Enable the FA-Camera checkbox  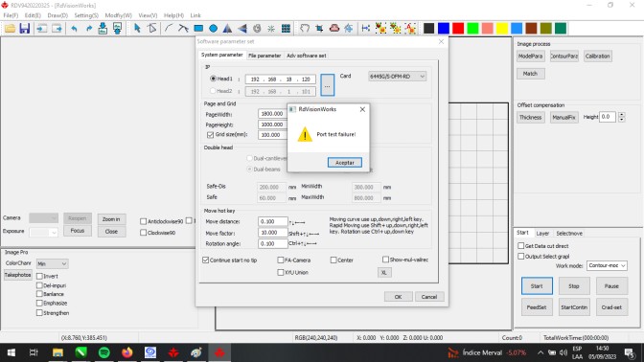281,260
